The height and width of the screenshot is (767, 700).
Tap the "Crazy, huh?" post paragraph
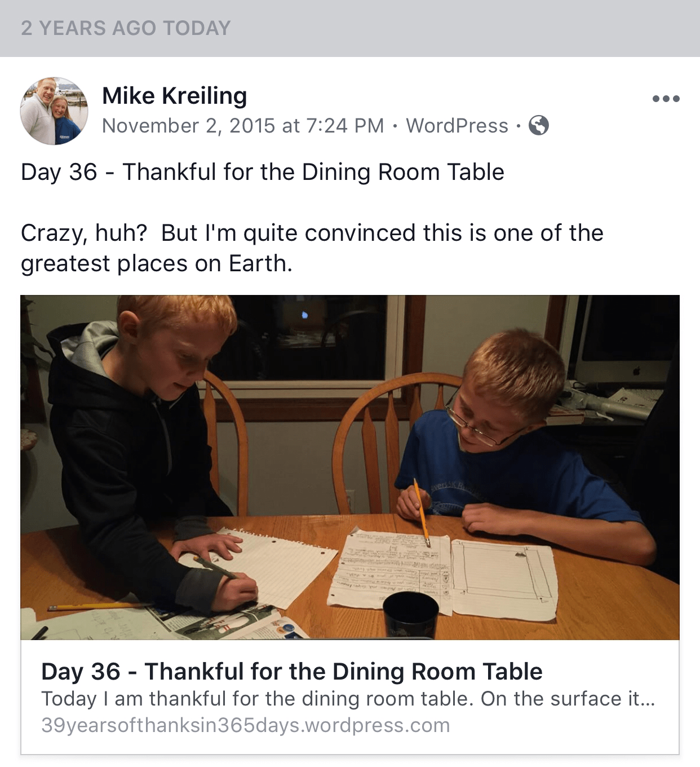click(312, 248)
